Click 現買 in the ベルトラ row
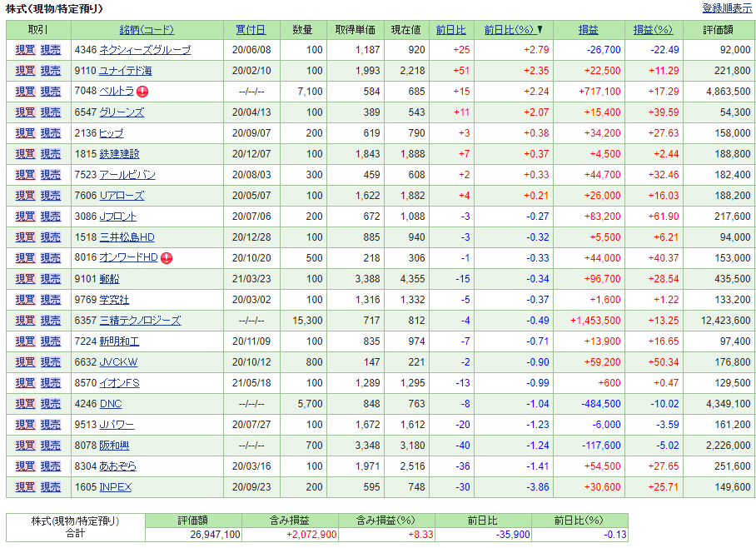The width and height of the screenshot is (756, 548). tap(25, 91)
